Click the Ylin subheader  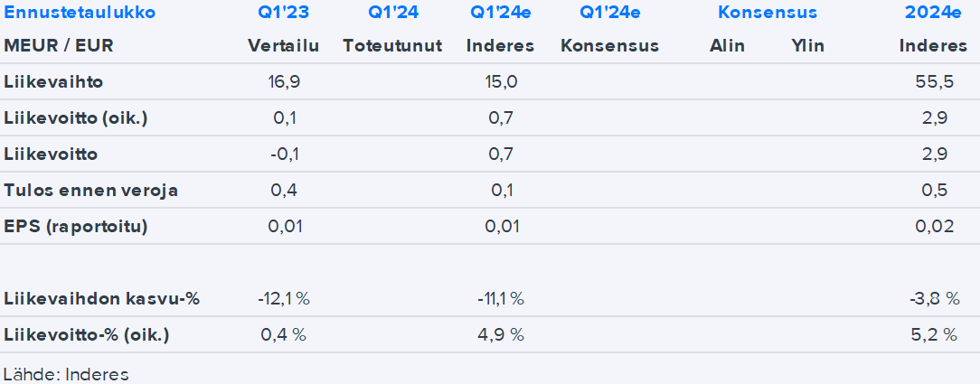807,46
